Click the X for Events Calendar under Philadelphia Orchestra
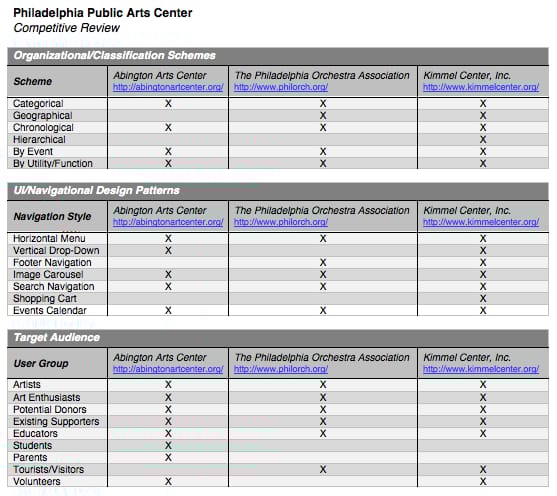 coord(323,311)
